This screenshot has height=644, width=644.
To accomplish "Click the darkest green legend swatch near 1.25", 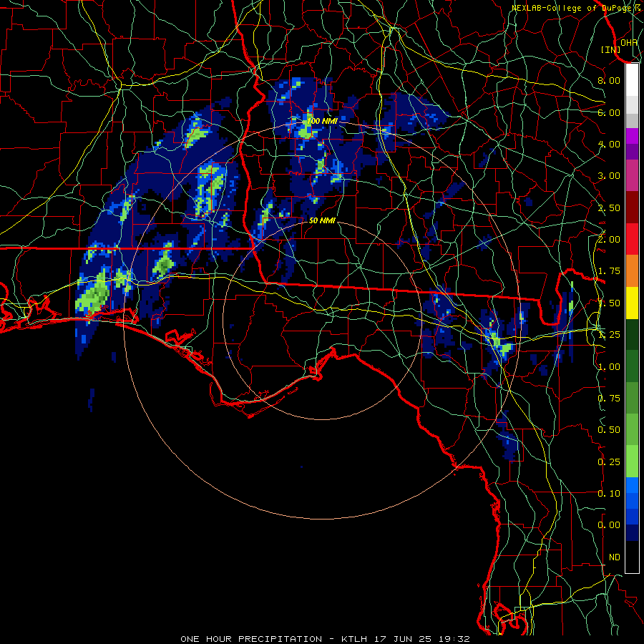I will 632,334.
